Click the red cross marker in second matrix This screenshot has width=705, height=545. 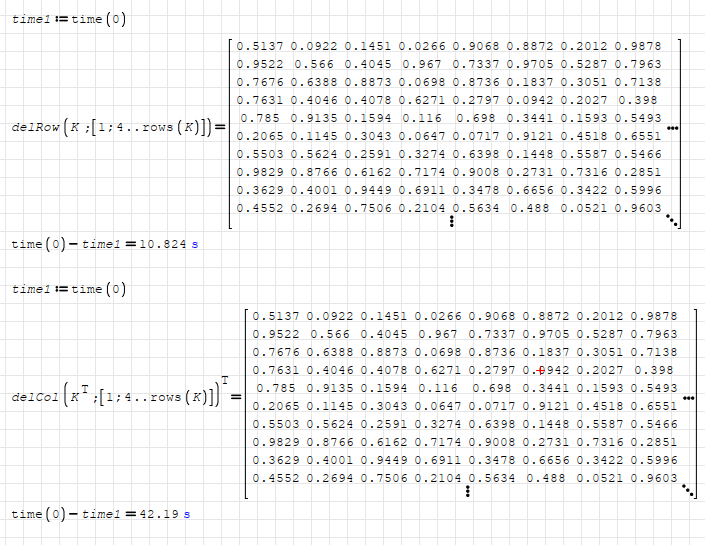tap(540, 370)
